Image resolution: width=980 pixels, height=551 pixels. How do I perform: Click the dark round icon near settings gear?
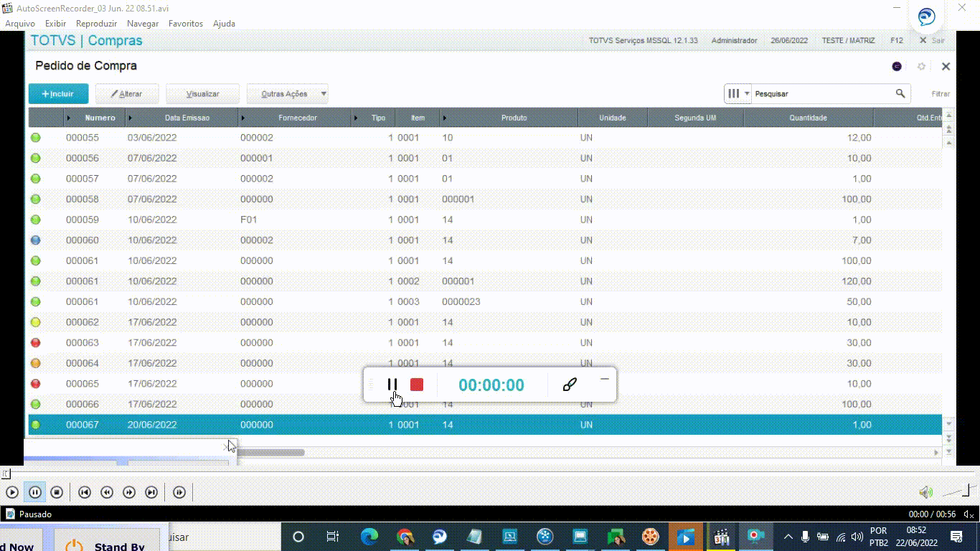click(x=897, y=66)
